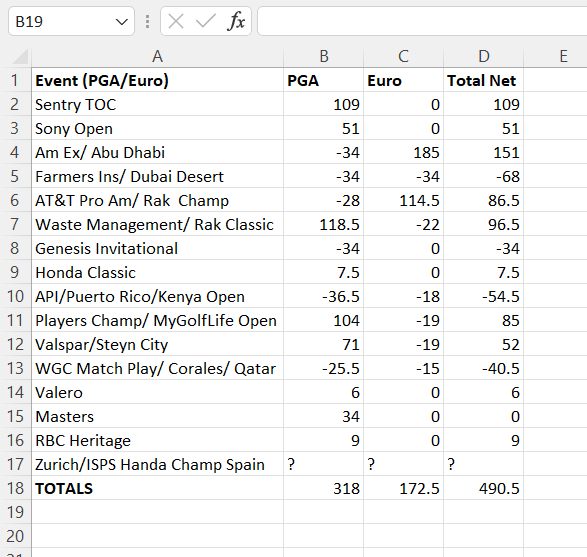Select 'API/Puerto Rico/Kenya Open' cell

pyautogui.click(x=158, y=296)
